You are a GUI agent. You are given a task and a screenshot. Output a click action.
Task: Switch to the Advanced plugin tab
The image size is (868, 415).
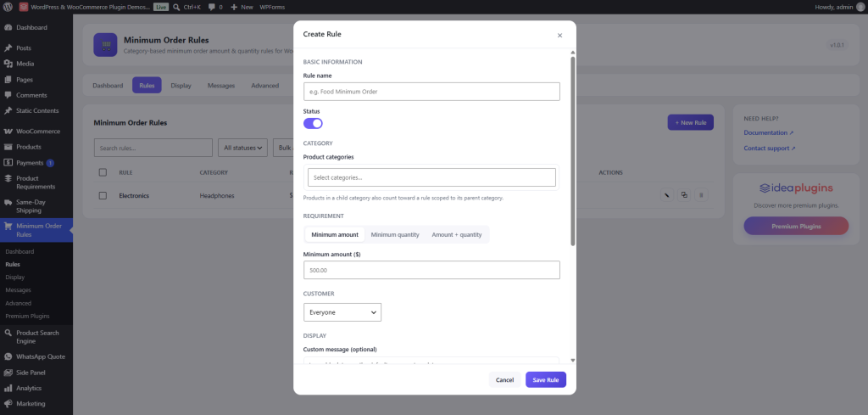click(x=265, y=86)
